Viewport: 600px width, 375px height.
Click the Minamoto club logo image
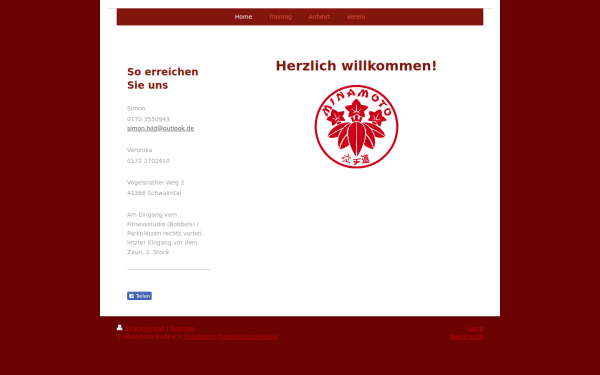[x=356, y=127]
